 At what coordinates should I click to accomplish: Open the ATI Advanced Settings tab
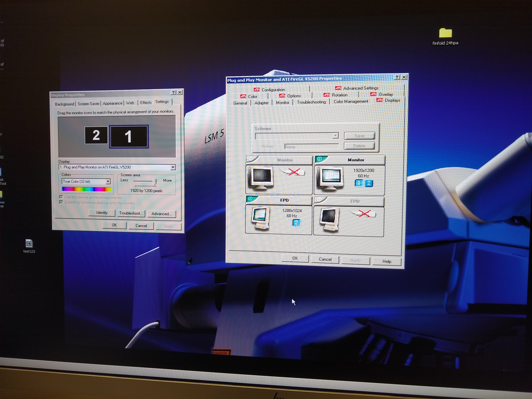(x=357, y=88)
